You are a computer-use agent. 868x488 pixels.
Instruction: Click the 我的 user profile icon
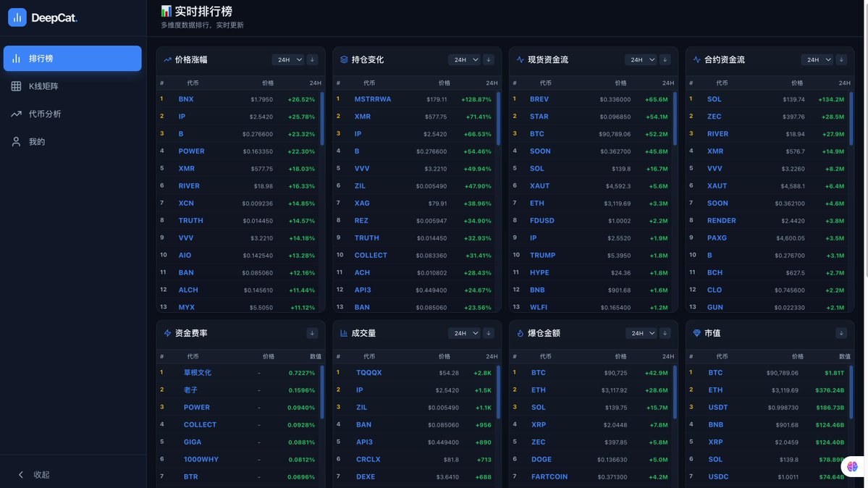[x=16, y=141]
